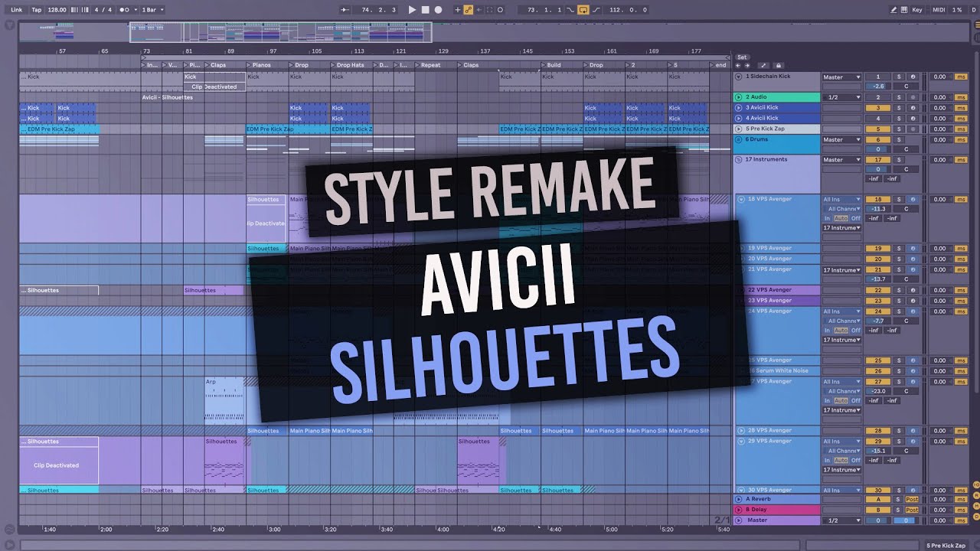Click the Set locator button
Viewport: 980px width, 551px height.
pos(742,57)
